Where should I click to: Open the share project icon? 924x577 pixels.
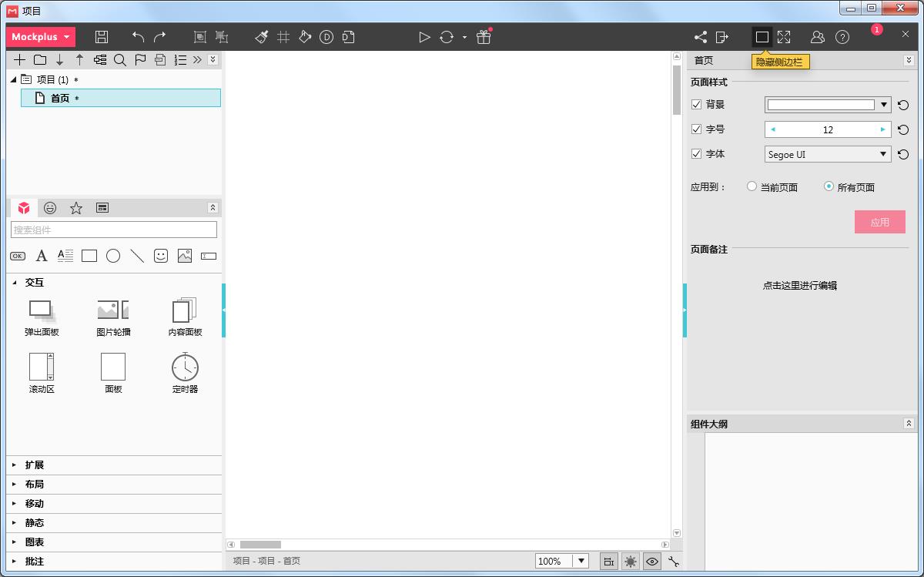700,36
